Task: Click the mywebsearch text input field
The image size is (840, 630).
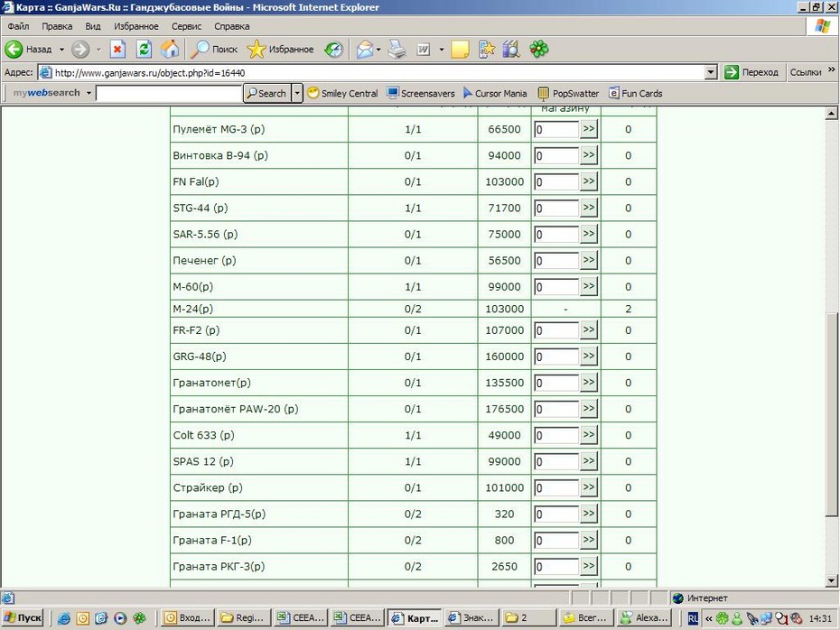Action: [169, 93]
